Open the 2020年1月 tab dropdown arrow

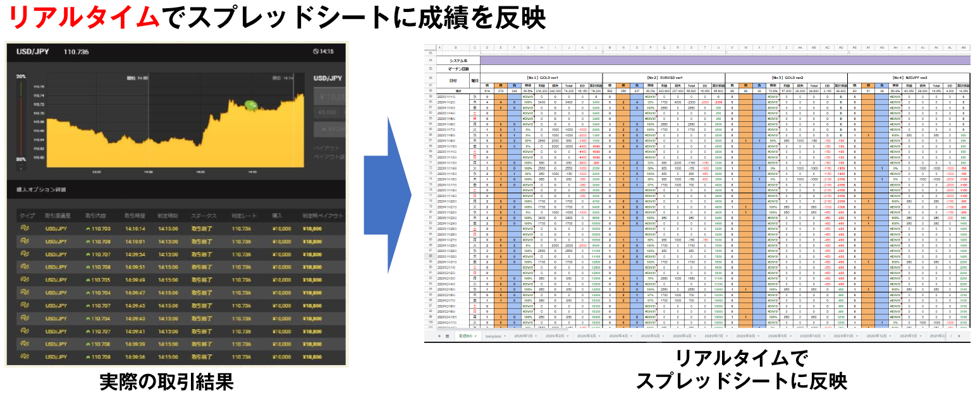click(x=536, y=337)
